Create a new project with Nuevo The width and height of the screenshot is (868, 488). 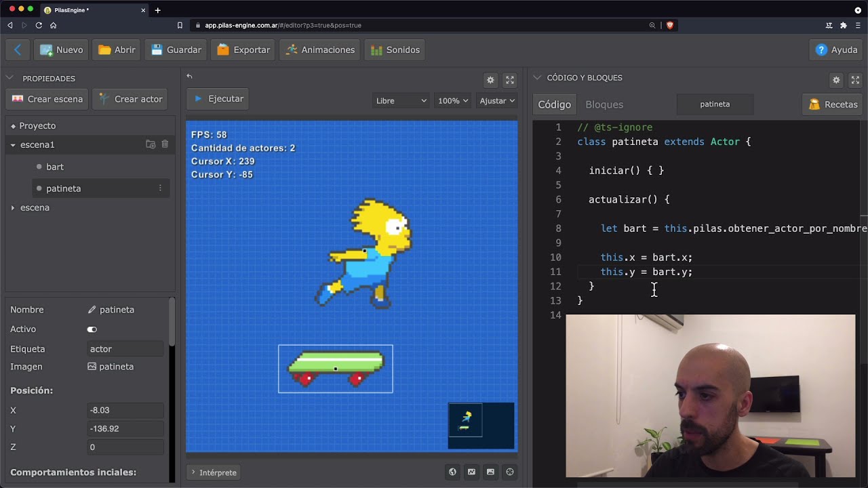[x=62, y=49]
